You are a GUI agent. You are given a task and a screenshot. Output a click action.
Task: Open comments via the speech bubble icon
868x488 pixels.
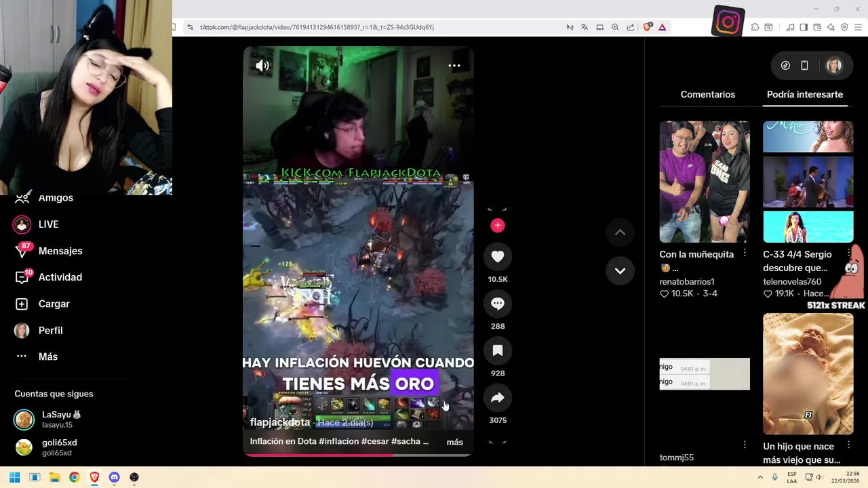click(x=498, y=304)
